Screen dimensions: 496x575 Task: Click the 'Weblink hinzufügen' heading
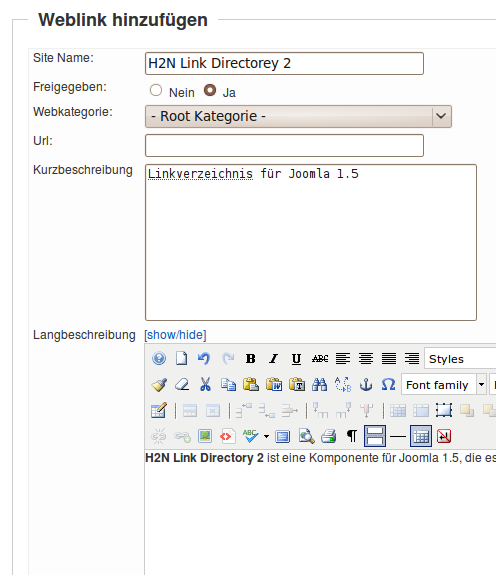123,20
